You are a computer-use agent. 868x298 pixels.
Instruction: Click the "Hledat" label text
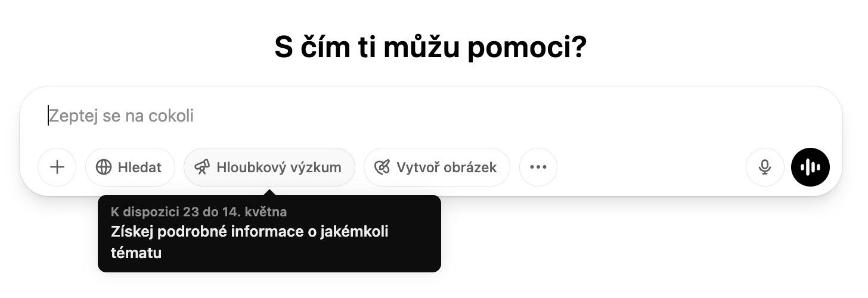(x=139, y=167)
